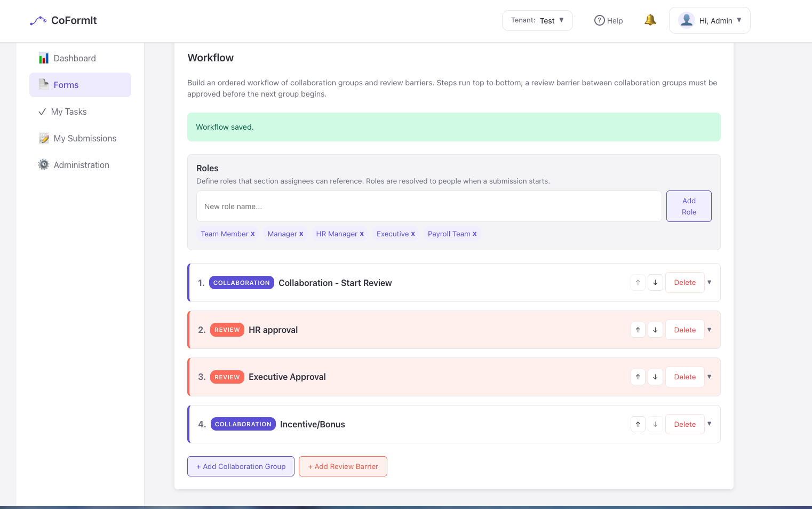The width and height of the screenshot is (812, 509).
Task: Open My Submissions in the sidebar
Action: [80, 138]
